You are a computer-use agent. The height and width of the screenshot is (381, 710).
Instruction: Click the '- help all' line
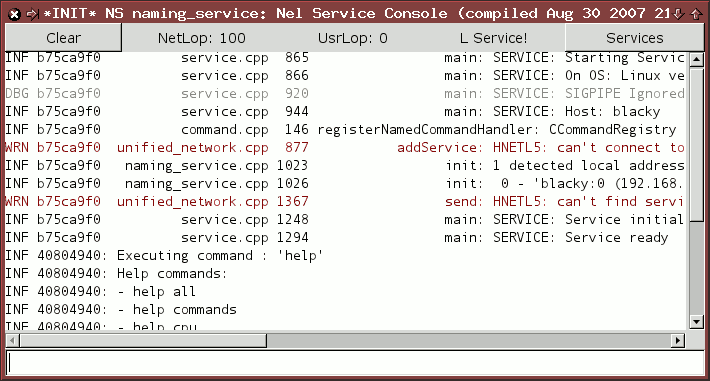click(101, 291)
